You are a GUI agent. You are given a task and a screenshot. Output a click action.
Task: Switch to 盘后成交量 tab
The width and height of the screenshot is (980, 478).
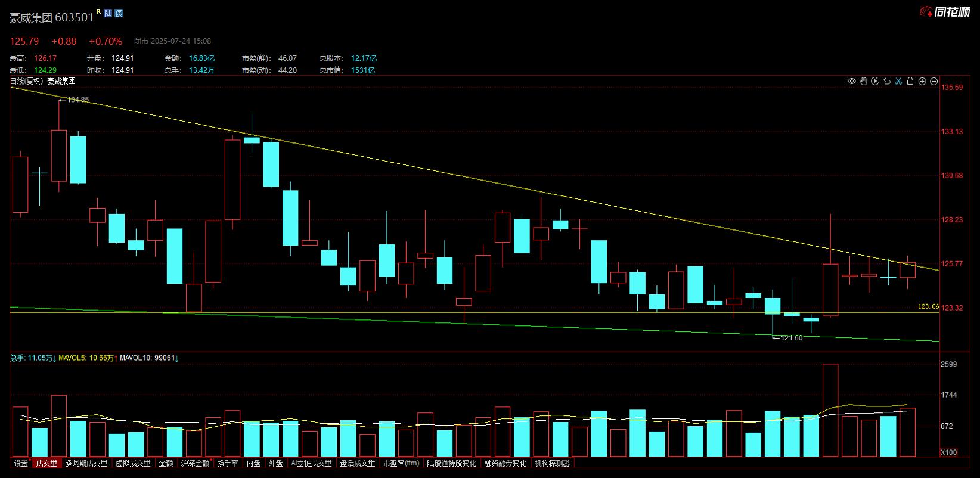pos(358,463)
